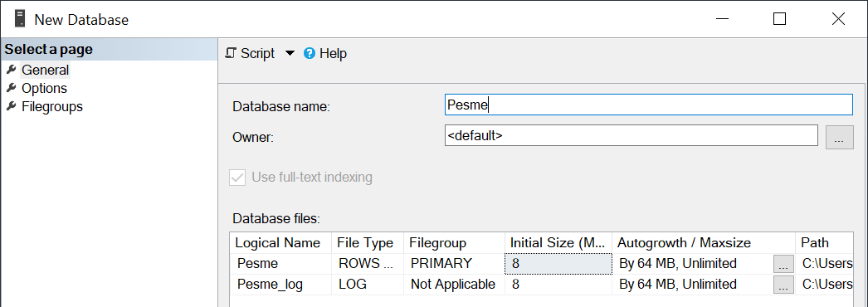Select the General page wrench icon
The width and height of the screenshot is (868, 307).
pyautogui.click(x=11, y=70)
